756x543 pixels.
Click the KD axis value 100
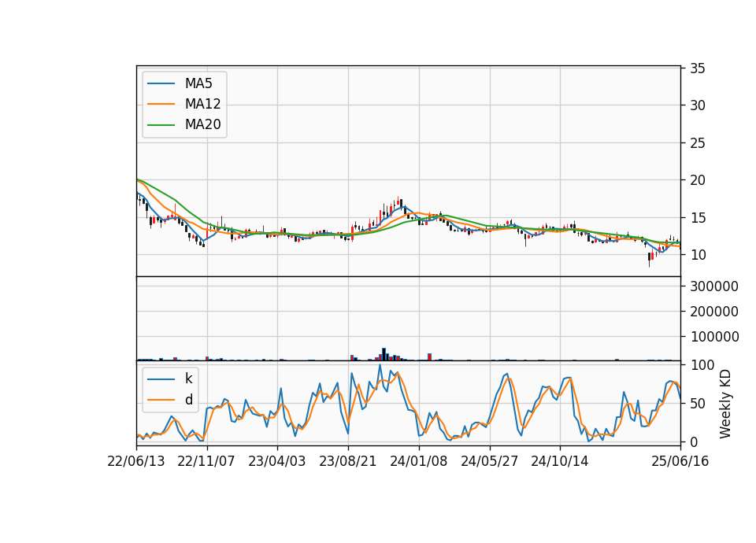tap(702, 365)
